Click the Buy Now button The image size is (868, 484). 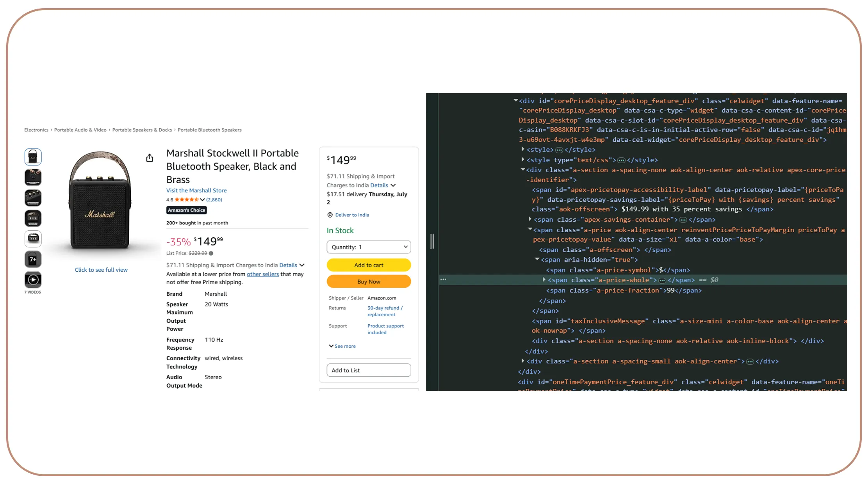point(369,281)
